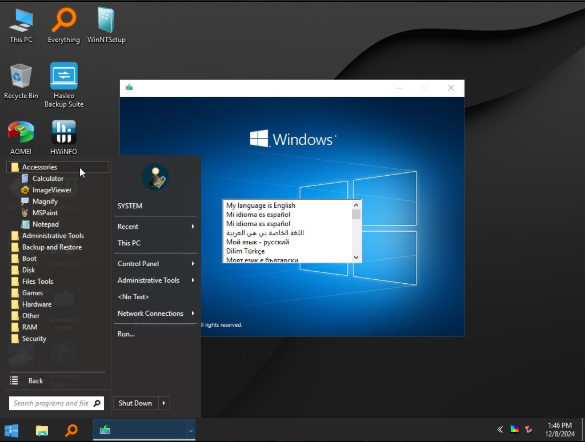Click the red tray icon near the clock
This screenshot has width=585, height=442.
point(528,429)
